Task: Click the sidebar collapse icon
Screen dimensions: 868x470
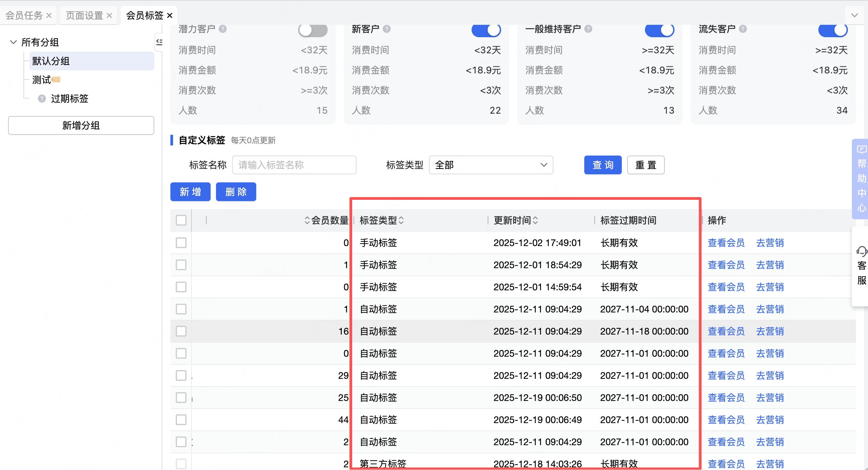Action: [159, 42]
